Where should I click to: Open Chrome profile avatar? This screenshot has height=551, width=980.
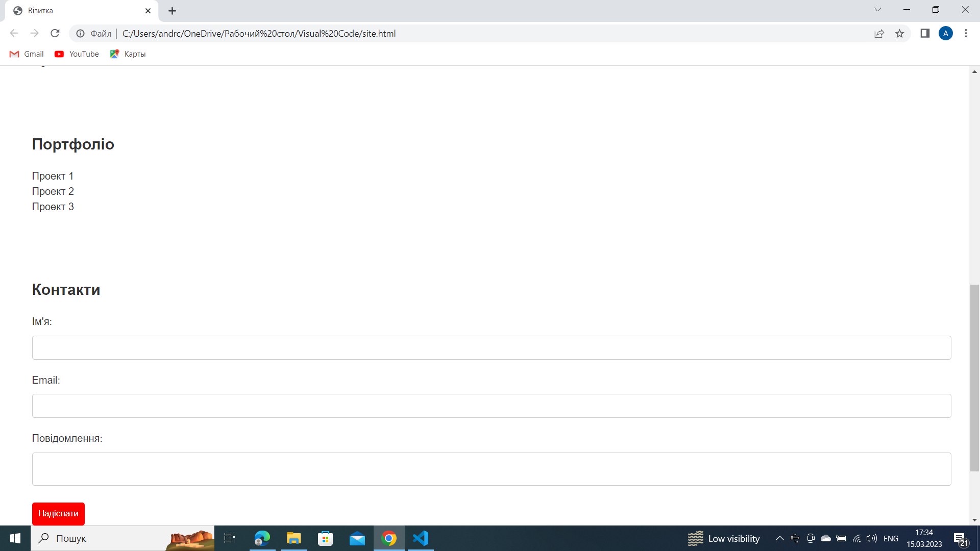tap(945, 34)
